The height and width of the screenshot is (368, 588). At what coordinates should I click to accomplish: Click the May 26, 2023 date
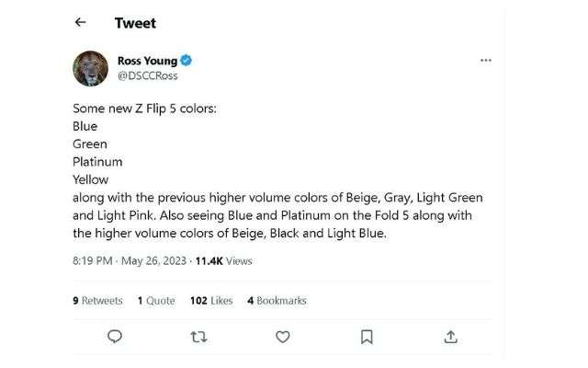(x=151, y=261)
